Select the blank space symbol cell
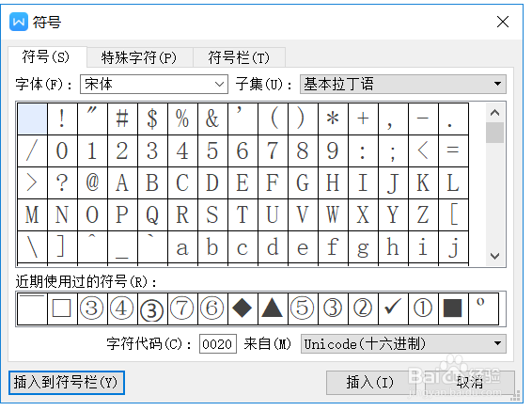532x411 pixels. (x=32, y=119)
